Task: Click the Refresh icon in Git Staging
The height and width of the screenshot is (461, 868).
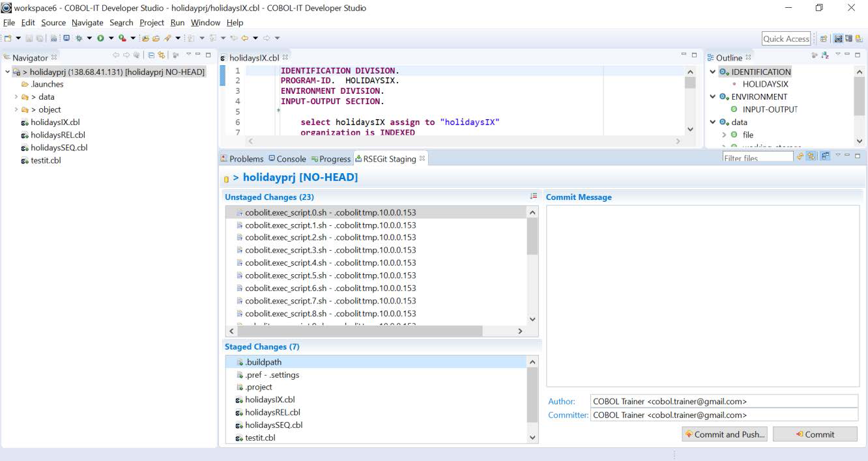Action: pyautogui.click(x=800, y=156)
